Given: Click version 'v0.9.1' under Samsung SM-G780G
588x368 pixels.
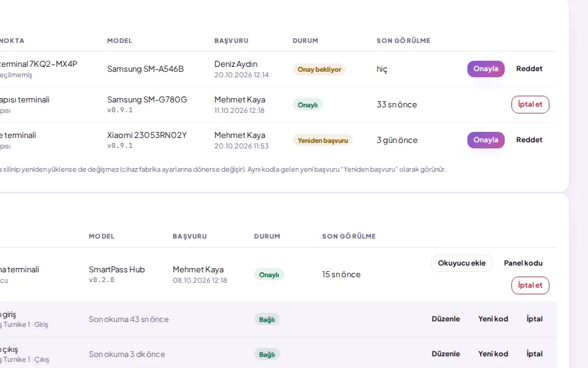Looking at the screenshot, I should (120, 110).
